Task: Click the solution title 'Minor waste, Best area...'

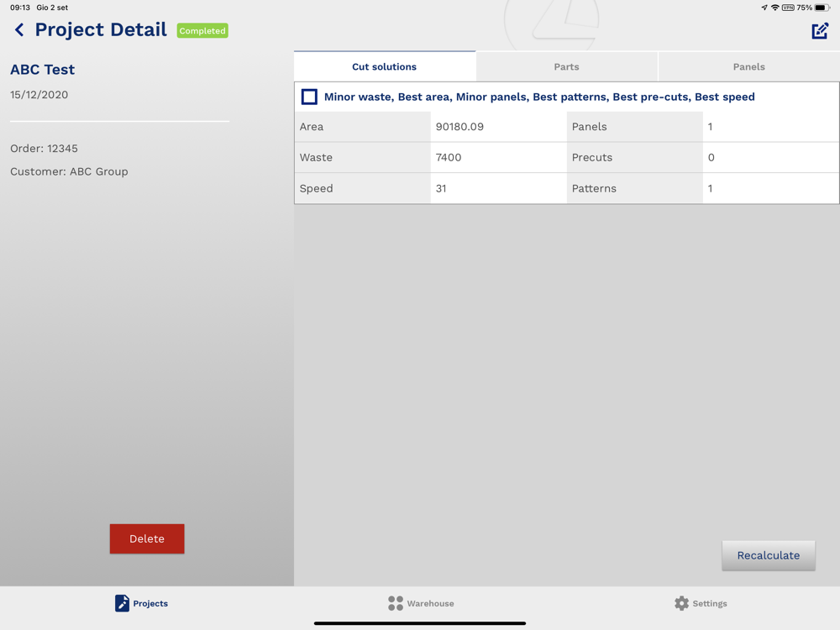Action: coord(539,97)
